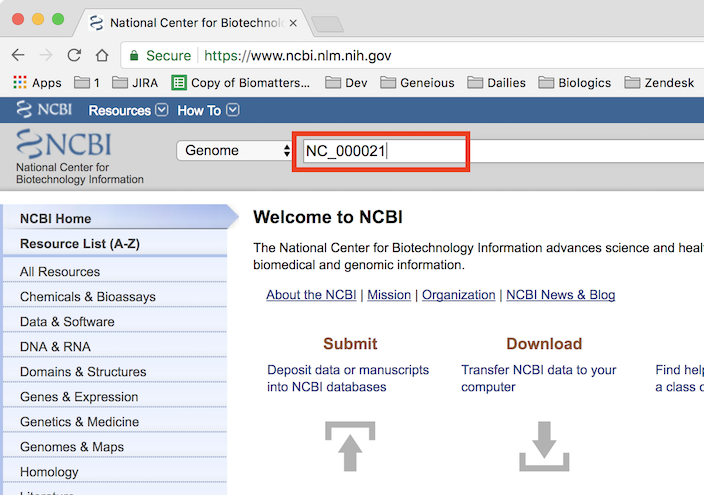Follow the NCBI News & Blog link

pos(561,295)
